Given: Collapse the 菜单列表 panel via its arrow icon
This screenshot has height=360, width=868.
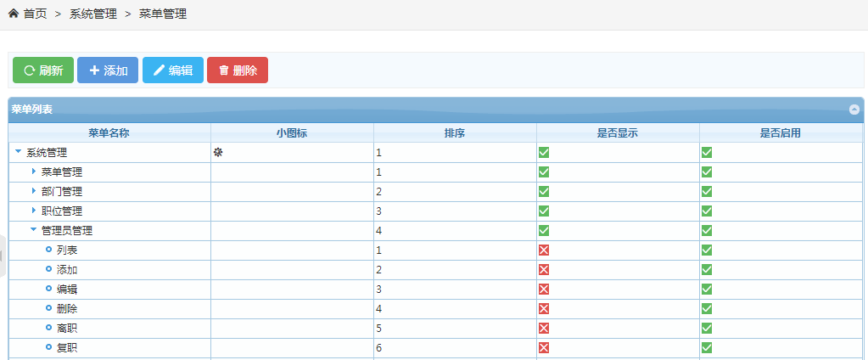Looking at the screenshot, I should pyautogui.click(x=854, y=110).
